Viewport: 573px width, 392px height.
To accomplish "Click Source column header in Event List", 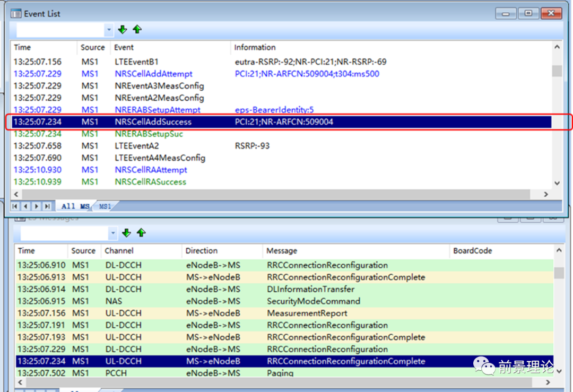I will pos(93,48).
